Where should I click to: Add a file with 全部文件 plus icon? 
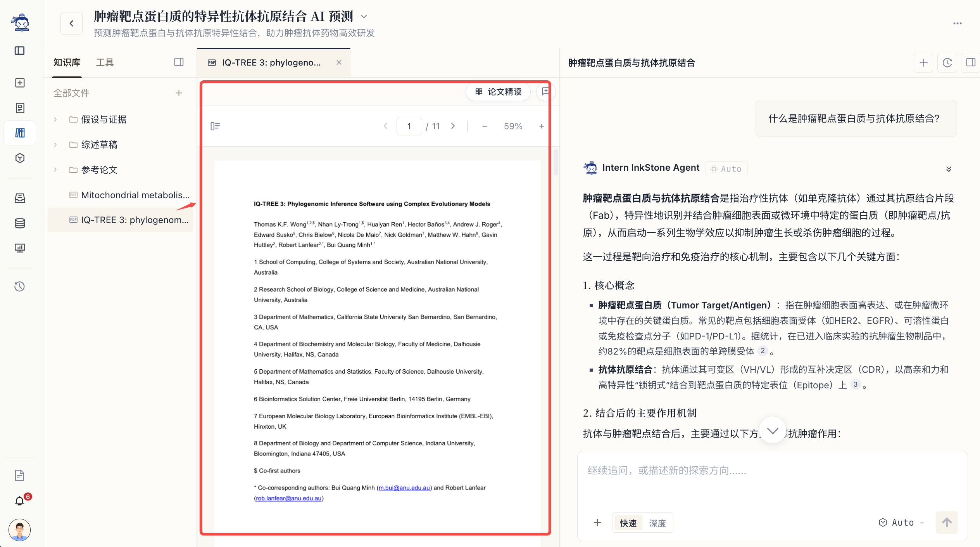tap(179, 93)
